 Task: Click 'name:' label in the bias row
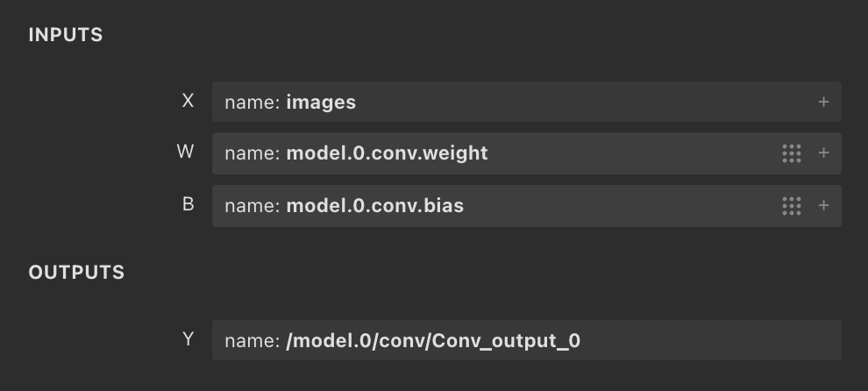click(x=252, y=206)
